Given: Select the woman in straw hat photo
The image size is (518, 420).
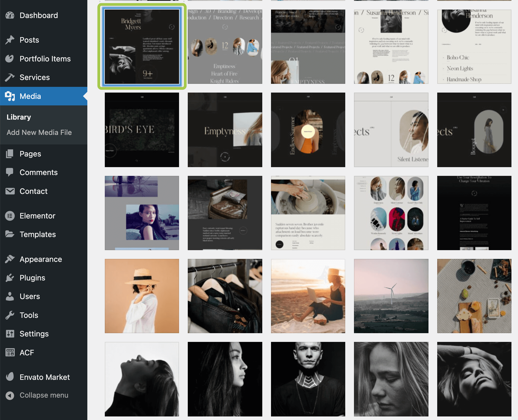Looking at the screenshot, I should click(142, 296).
